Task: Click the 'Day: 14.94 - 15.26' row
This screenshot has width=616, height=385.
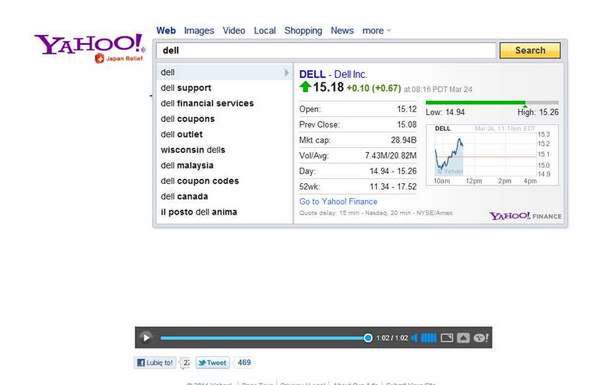Action: click(358, 171)
